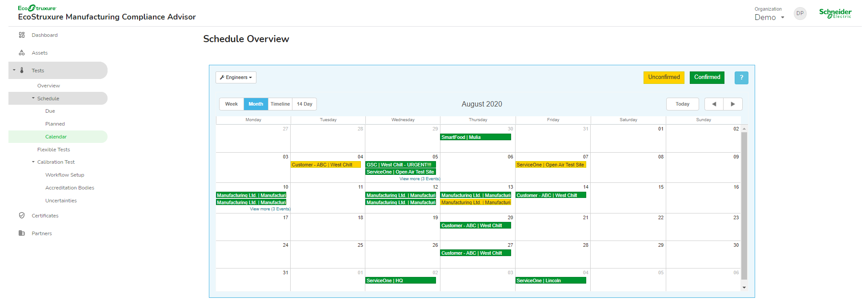Open Dashboard in the sidebar
Image resolution: width=868 pixels, height=304 pixels.
44,35
